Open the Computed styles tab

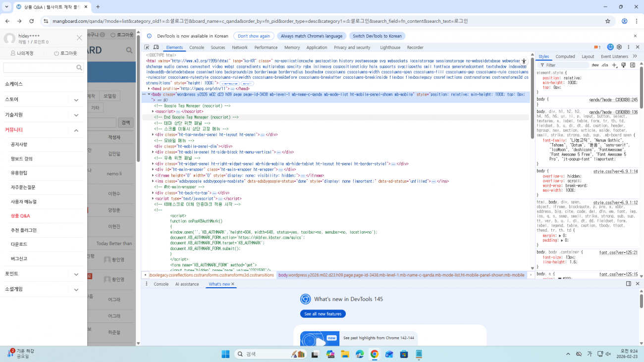(565, 56)
